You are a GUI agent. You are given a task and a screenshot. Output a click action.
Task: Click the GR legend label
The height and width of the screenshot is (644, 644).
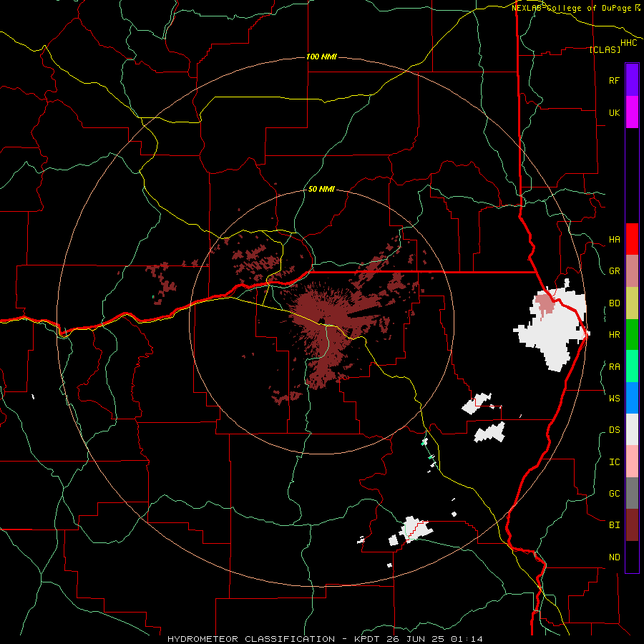point(614,271)
